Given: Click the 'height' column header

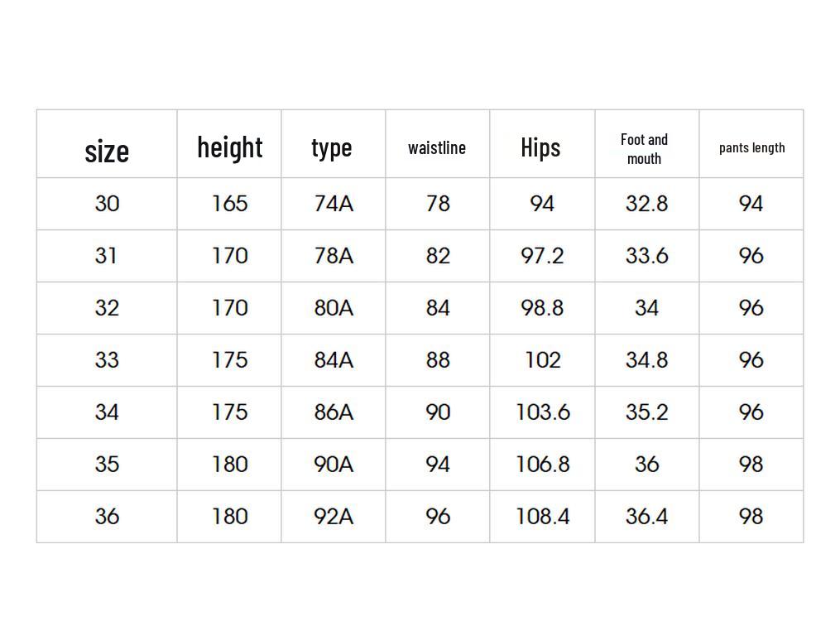Looking at the screenshot, I should click(229, 147).
